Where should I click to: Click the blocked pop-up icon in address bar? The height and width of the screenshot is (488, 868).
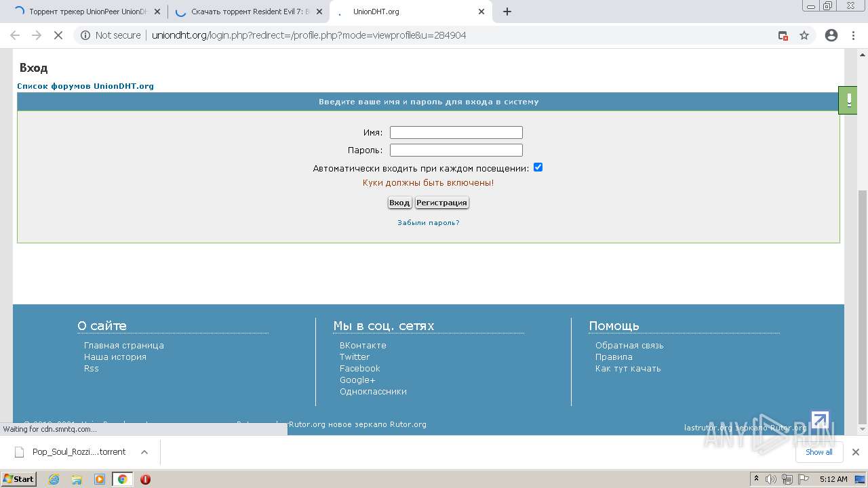point(783,35)
